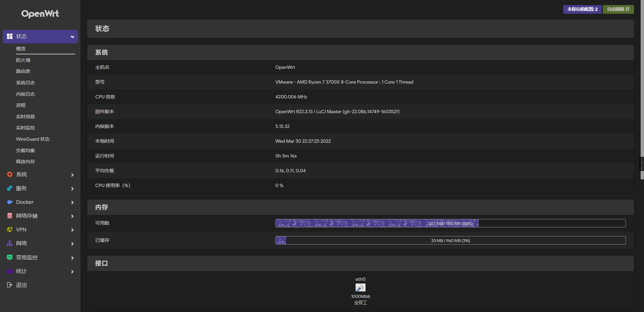Viewport: 644px width, 312px height.
Task: Open the 释放内存 submenu item
Action: [x=25, y=162]
